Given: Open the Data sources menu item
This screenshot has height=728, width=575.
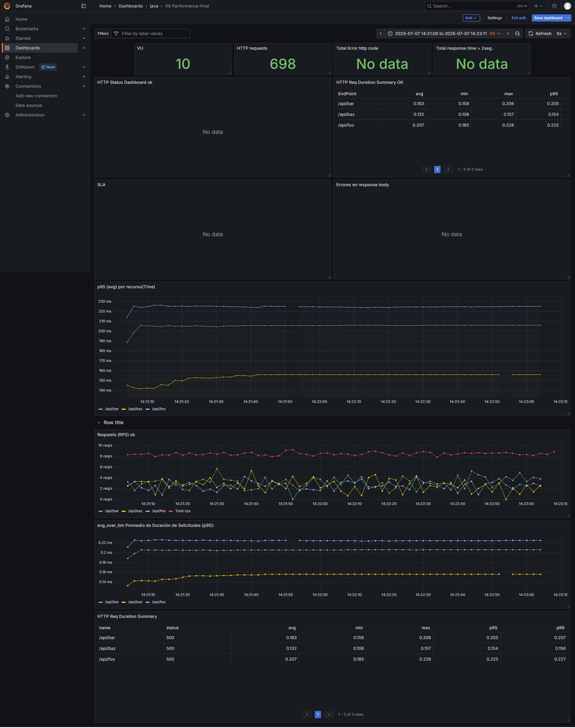Looking at the screenshot, I should click(x=29, y=106).
